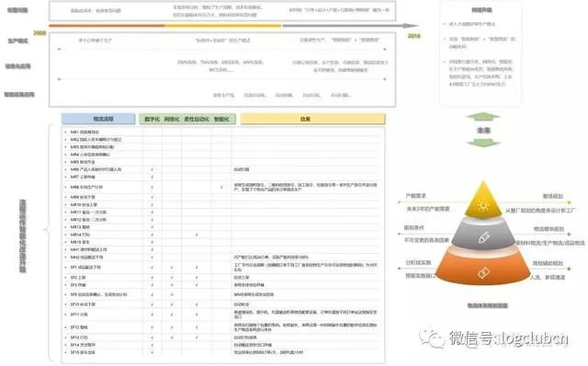Viewport: 588px width, 366px height.
Task: Click the sun icon on yellow pyramid tip
Action: (x=483, y=205)
